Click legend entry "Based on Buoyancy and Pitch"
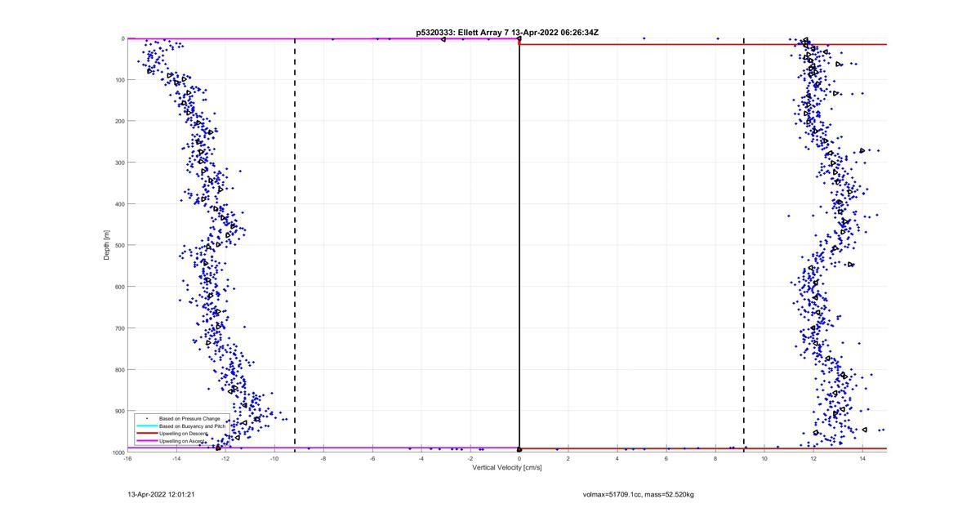Screen dimensions: 980x508 pos(192,426)
